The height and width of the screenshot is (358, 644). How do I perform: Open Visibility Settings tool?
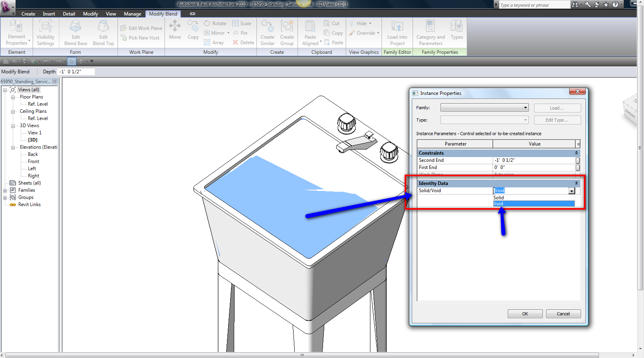45,33
